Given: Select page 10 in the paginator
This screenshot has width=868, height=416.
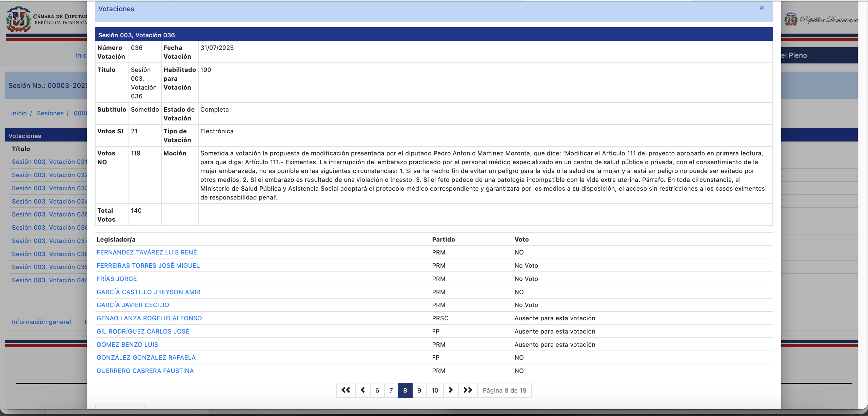Looking at the screenshot, I should click(435, 390).
